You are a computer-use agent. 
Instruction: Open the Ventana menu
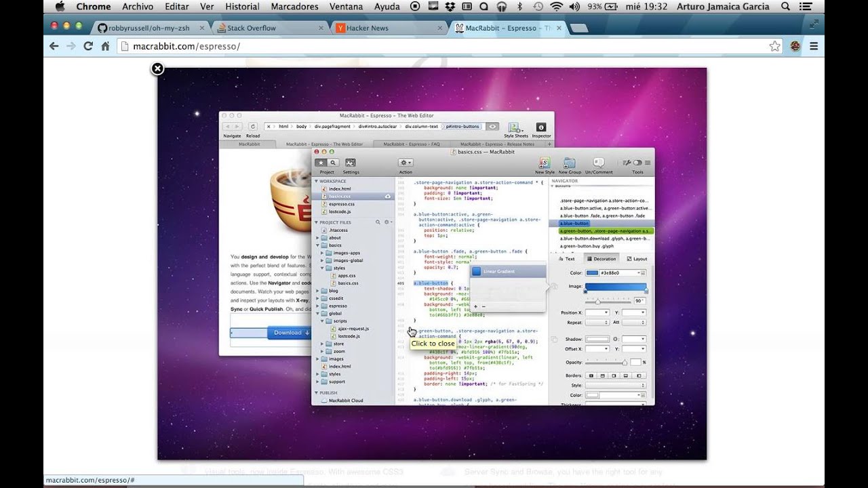(348, 7)
